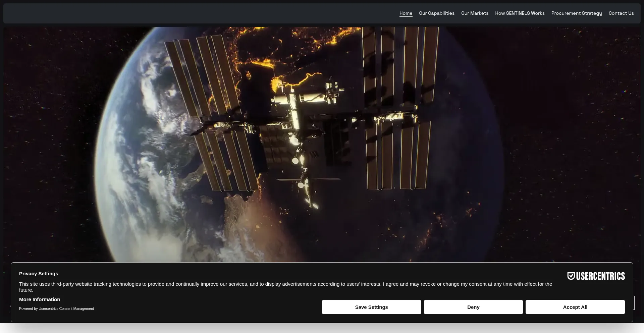The width and height of the screenshot is (644, 333).
Task: Accept all cookies with Accept All
Action: point(575,307)
